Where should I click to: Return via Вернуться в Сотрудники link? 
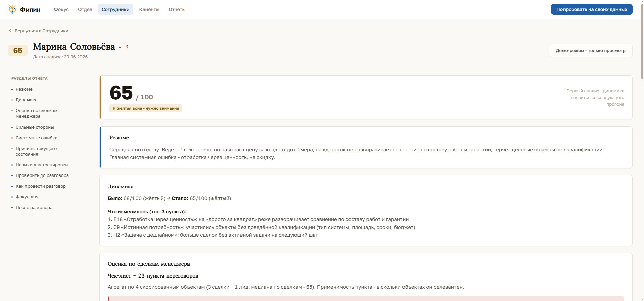pyautogui.click(x=42, y=31)
